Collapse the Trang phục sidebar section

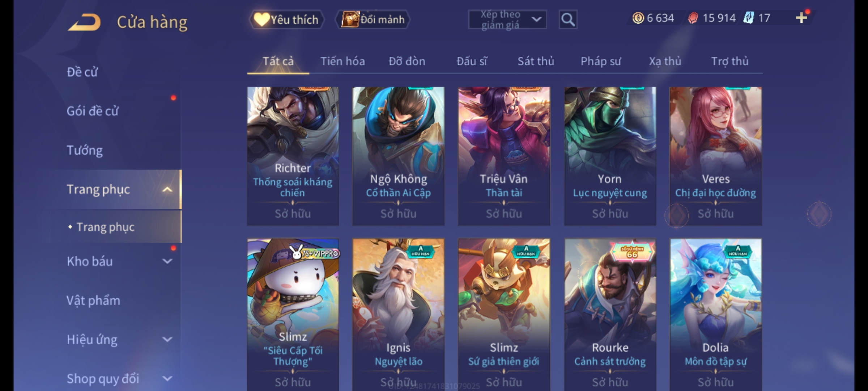[x=167, y=189]
